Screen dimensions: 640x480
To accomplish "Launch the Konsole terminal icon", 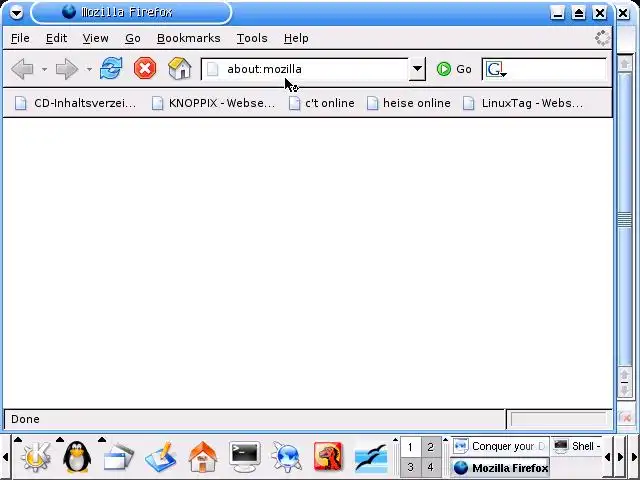I will click(244, 456).
